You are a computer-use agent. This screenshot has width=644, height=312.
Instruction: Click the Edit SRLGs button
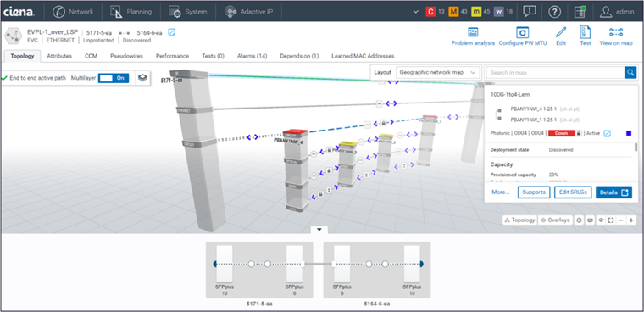pyautogui.click(x=573, y=192)
